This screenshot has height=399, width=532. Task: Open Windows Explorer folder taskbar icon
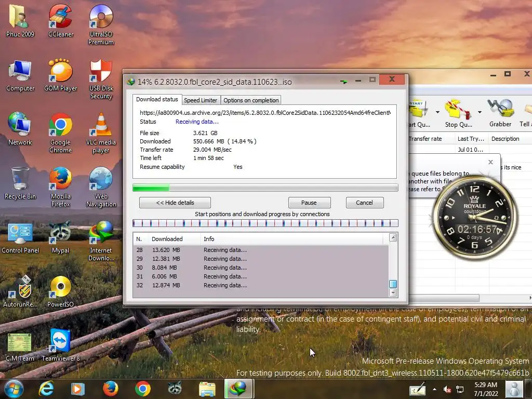207,389
